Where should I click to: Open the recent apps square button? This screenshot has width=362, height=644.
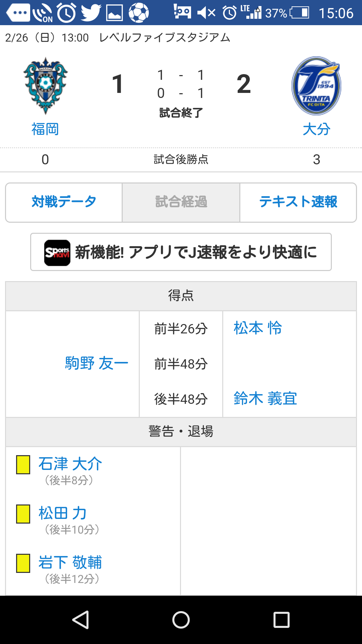pyautogui.click(x=281, y=620)
